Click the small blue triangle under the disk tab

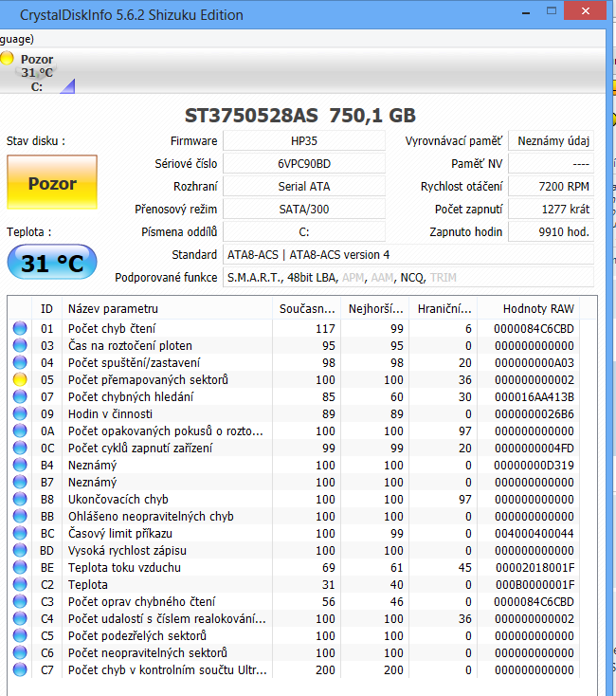pyautogui.click(x=67, y=86)
